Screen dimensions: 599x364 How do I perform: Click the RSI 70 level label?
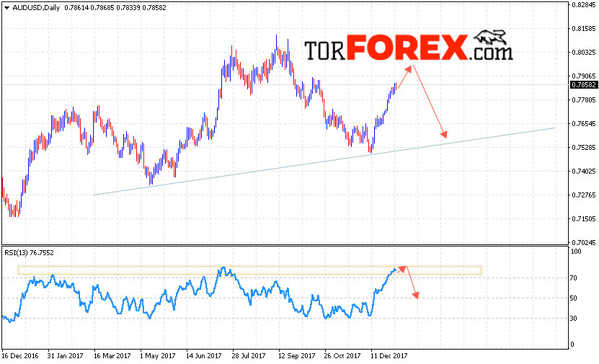pyautogui.click(x=574, y=278)
